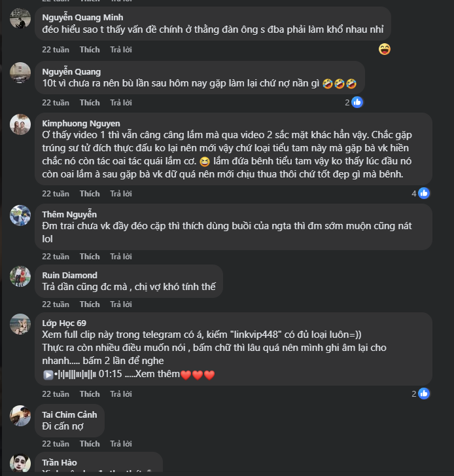Open Nguyễn Quang Minh's profile picture

pyautogui.click(x=20, y=20)
